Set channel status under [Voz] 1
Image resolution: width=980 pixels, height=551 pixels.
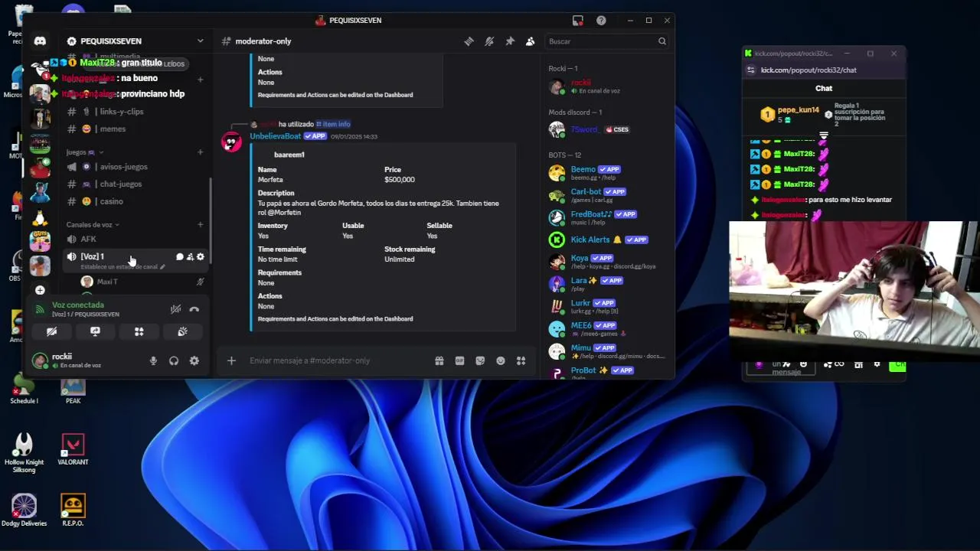122,267
